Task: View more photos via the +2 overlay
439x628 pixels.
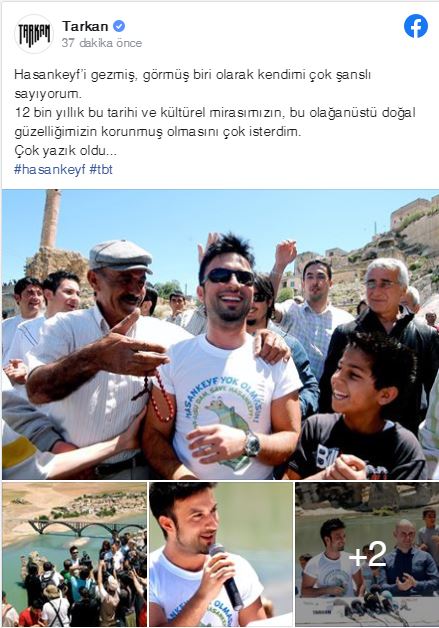Action: click(x=367, y=554)
